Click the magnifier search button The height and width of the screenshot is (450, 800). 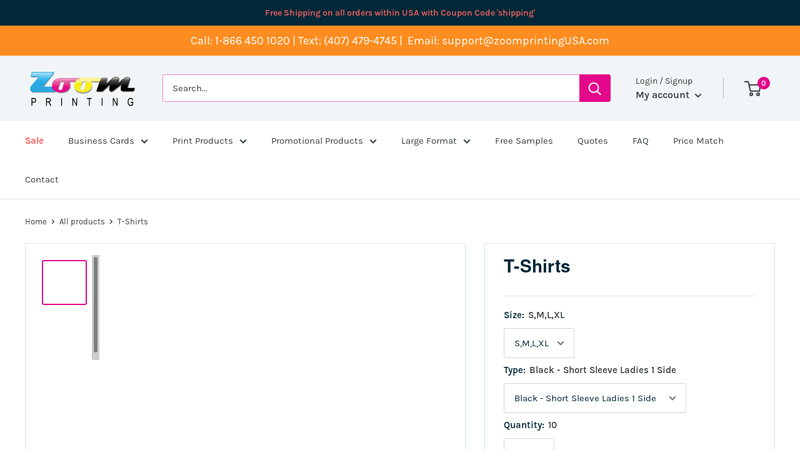pyautogui.click(x=594, y=88)
